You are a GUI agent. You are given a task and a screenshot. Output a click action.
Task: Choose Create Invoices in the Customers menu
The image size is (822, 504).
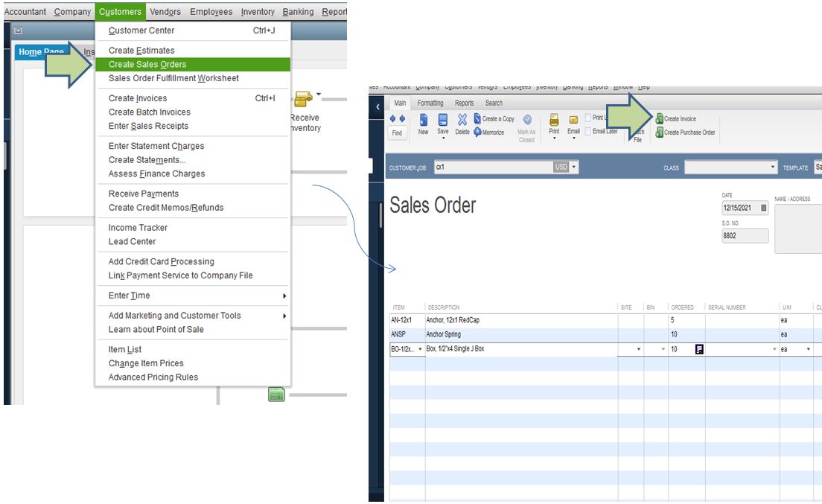pyautogui.click(x=193, y=98)
